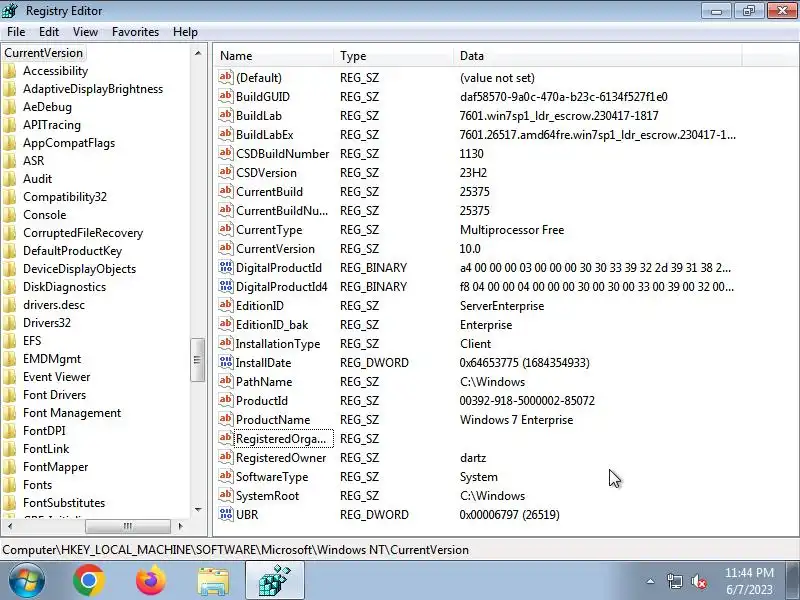Image resolution: width=800 pixels, height=600 pixels.
Task: Click the DWORD icon beside UBR
Action: click(226, 514)
